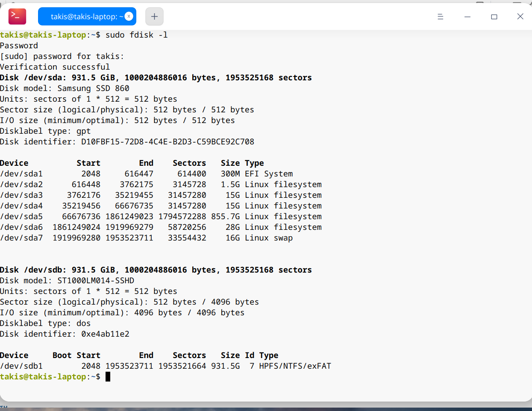Click 'Disklabel type: dos' line
Image resolution: width=532 pixels, height=411 pixels.
[45, 323]
